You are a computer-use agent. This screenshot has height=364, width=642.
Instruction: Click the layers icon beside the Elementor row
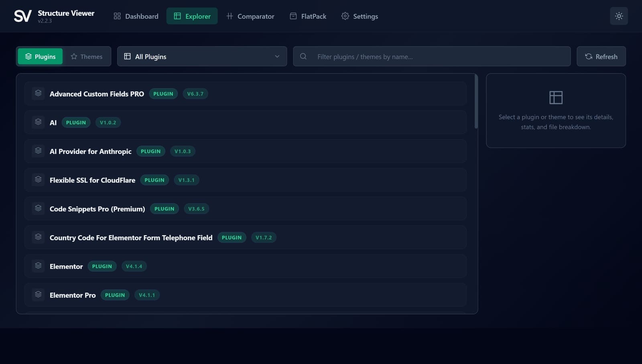38,266
